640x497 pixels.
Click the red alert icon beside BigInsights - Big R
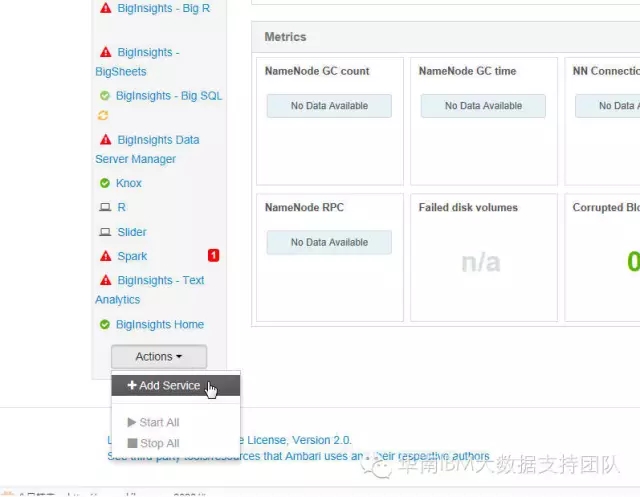pyautogui.click(x=106, y=8)
